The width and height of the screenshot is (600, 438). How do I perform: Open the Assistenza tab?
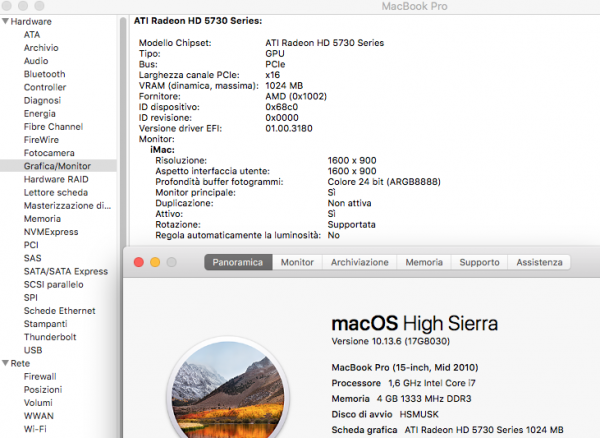(x=539, y=262)
